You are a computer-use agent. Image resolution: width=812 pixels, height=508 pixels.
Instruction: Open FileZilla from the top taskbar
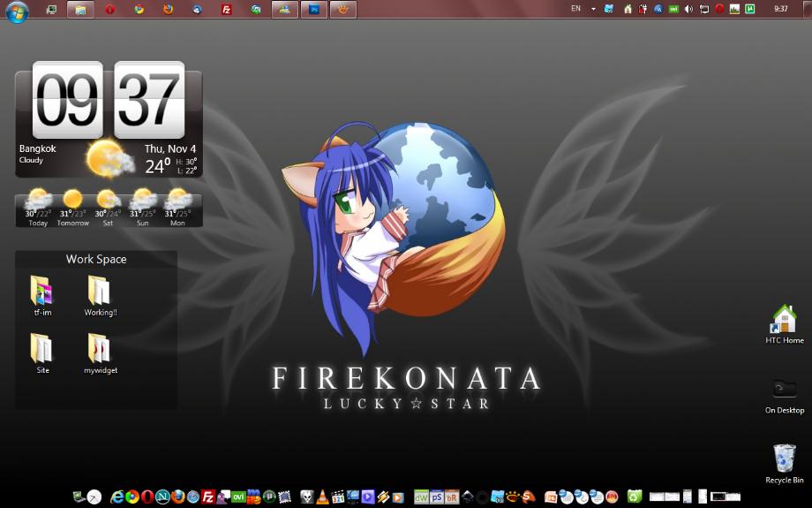226,10
